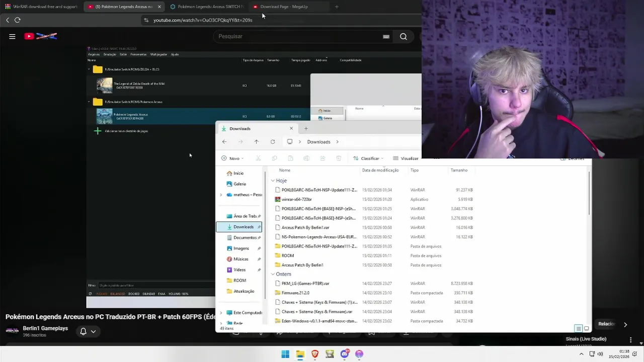Screen dimensions: 644x362
Task: Expand the matheus OneDrive tree node
Action: [x=221, y=195]
